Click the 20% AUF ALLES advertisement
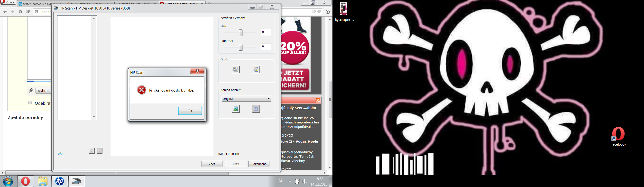This screenshot has width=644, height=187. click(295, 54)
